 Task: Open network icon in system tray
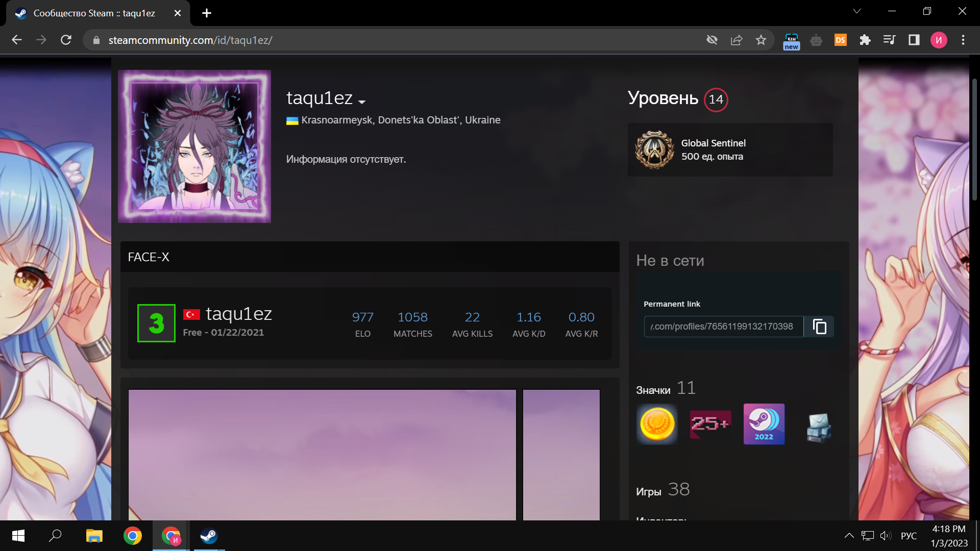tap(867, 536)
